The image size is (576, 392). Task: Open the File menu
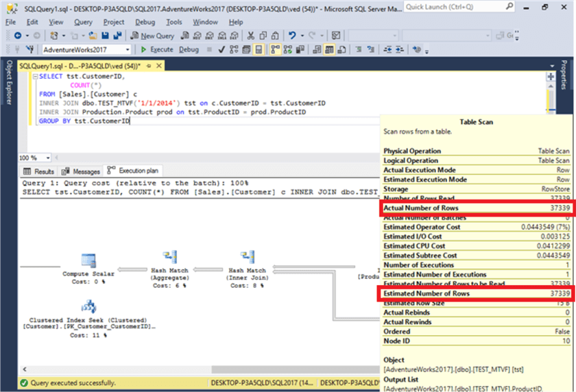(11, 22)
